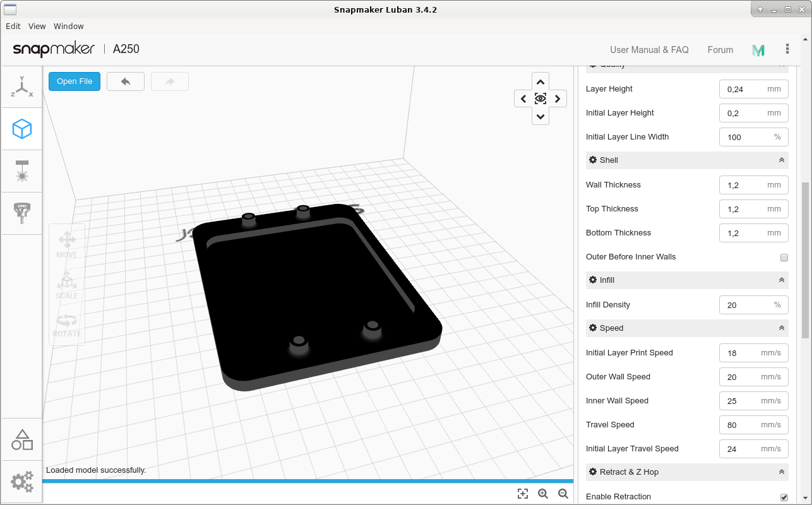The width and height of the screenshot is (812, 505).
Task: Open the workspace axes icon in sidebar
Action: coord(22,87)
